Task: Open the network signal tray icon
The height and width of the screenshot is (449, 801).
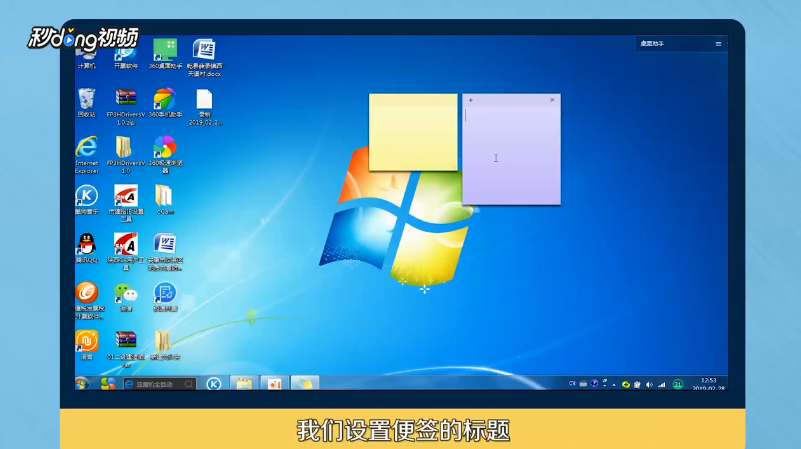Action: tap(662, 385)
